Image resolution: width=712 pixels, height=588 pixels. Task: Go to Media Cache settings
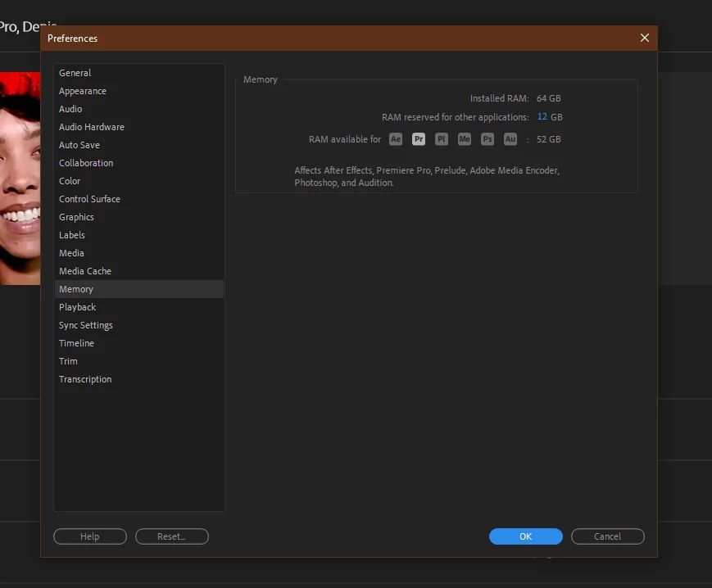(x=139, y=271)
